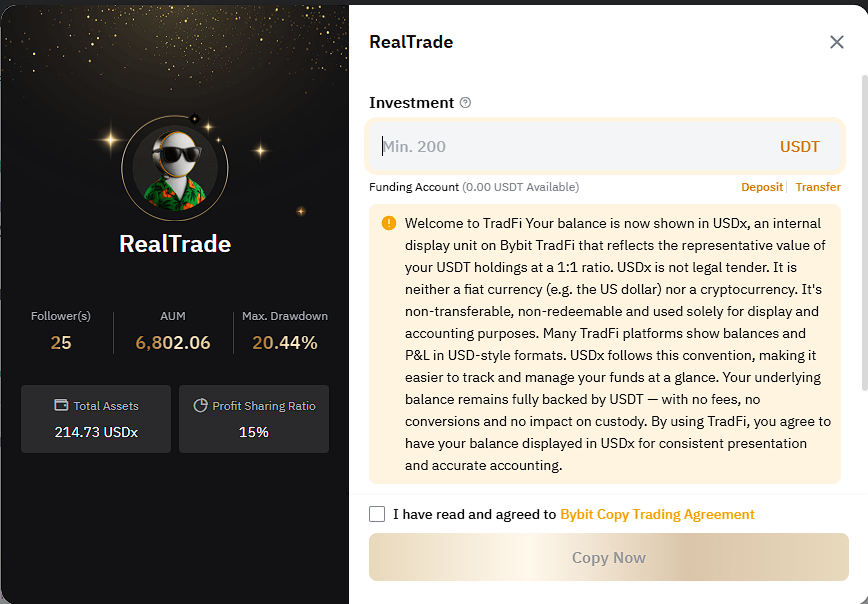
Task: Enable agreement acceptance before copying
Action: (x=377, y=514)
